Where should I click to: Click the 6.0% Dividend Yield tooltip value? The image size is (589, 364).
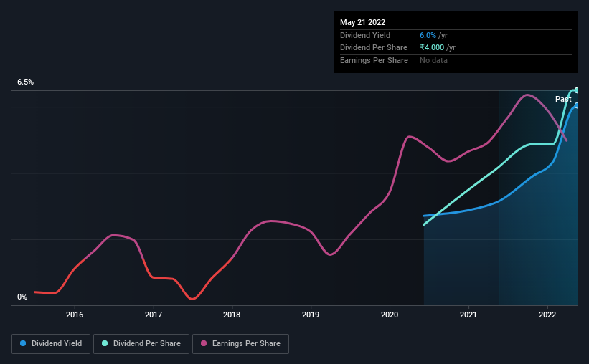point(428,35)
